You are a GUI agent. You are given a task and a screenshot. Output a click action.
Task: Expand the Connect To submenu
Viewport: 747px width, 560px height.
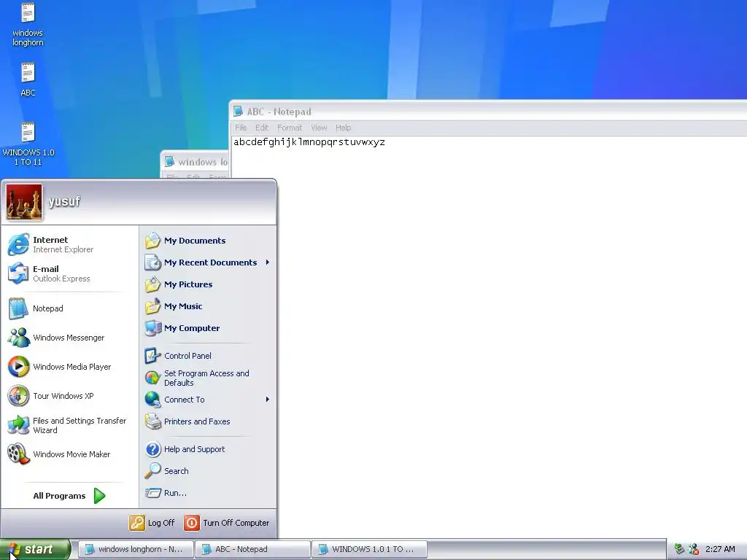(x=208, y=400)
